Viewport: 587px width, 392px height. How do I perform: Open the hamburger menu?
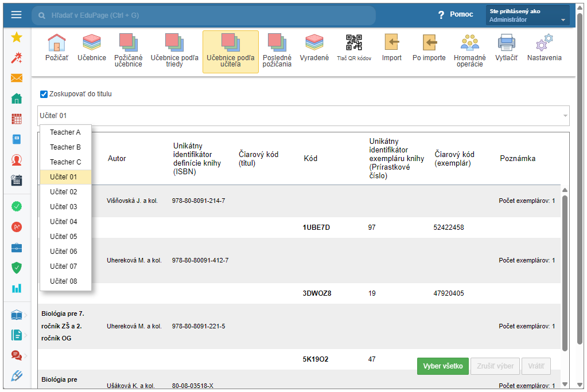click(16, 15)
